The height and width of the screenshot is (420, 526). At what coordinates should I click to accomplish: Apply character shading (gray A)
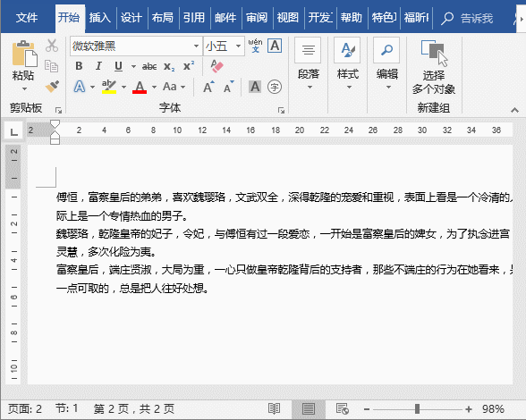coord(255,87)
